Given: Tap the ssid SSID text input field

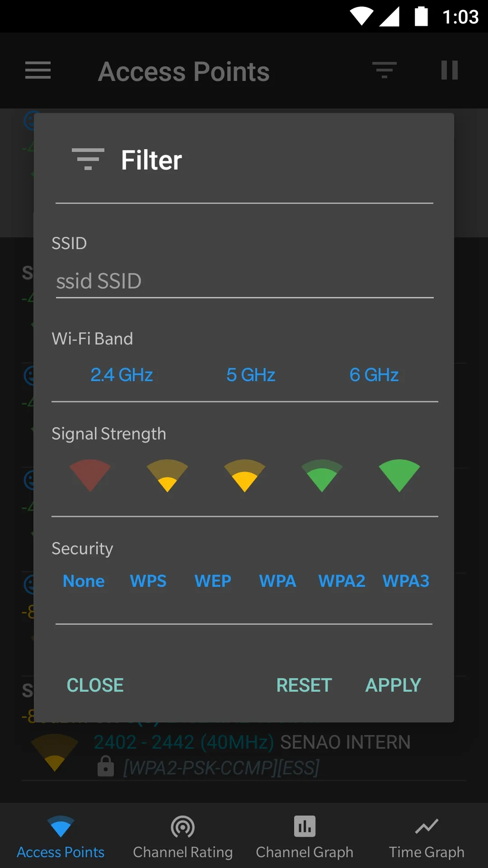Looking at the screenshot, I should [244, 281].
